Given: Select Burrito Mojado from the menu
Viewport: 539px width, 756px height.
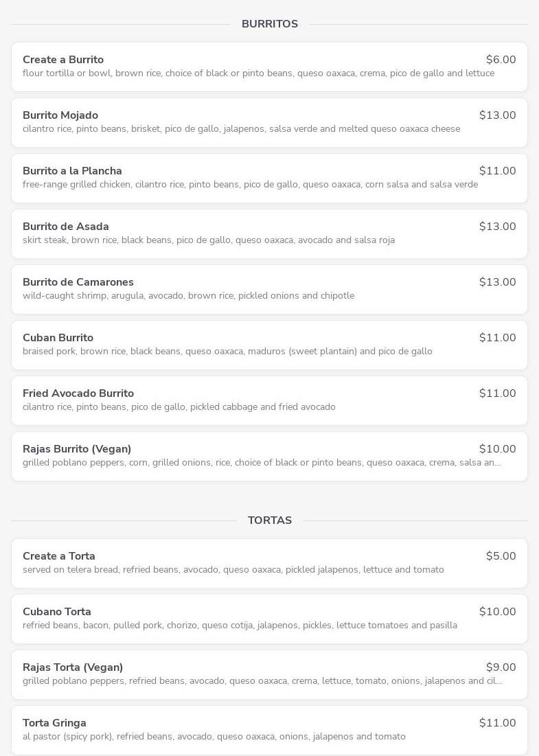Looking at the screenshot, I should tap(60, 115).
